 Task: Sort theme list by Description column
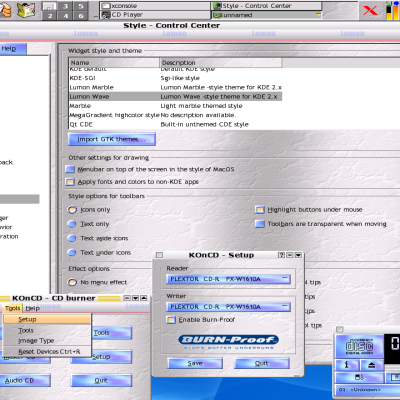point(221,63)
